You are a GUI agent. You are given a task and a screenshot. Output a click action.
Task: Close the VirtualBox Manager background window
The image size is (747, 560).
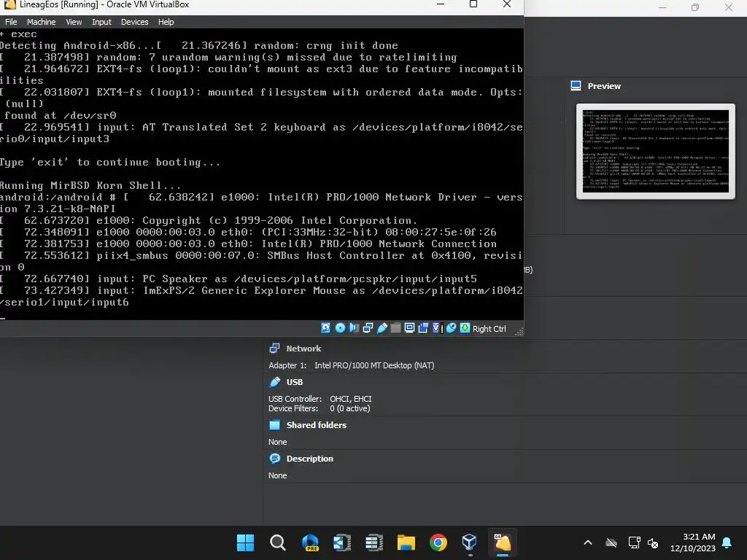tap(729, 7)
